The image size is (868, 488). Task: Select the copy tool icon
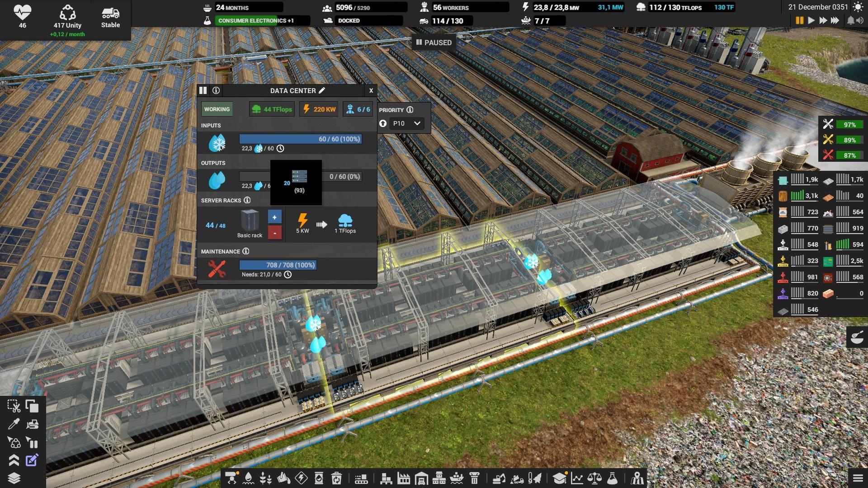(x=32, y=406)
